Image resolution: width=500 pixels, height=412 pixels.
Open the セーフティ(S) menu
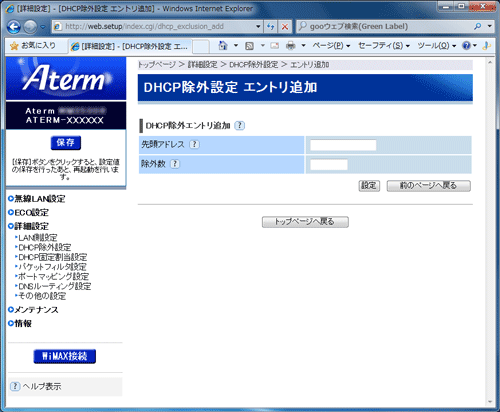384,46
